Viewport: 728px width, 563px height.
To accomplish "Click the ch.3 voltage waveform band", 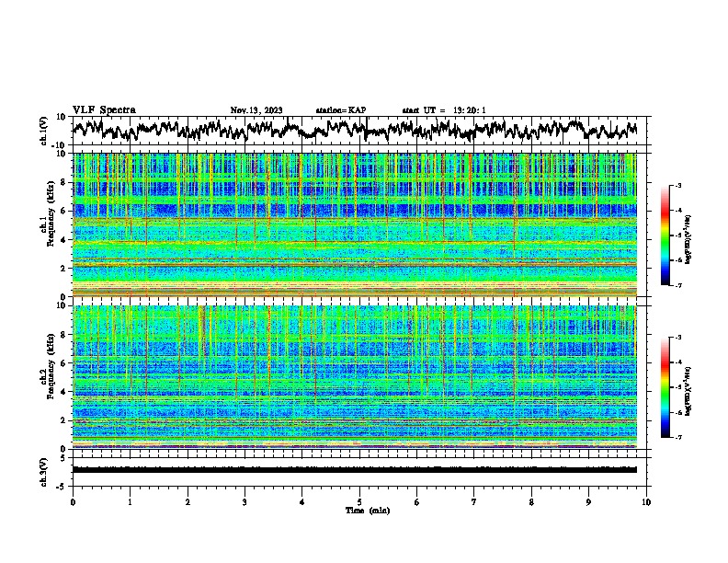I will pyautogui.click(x=355, y=470).
